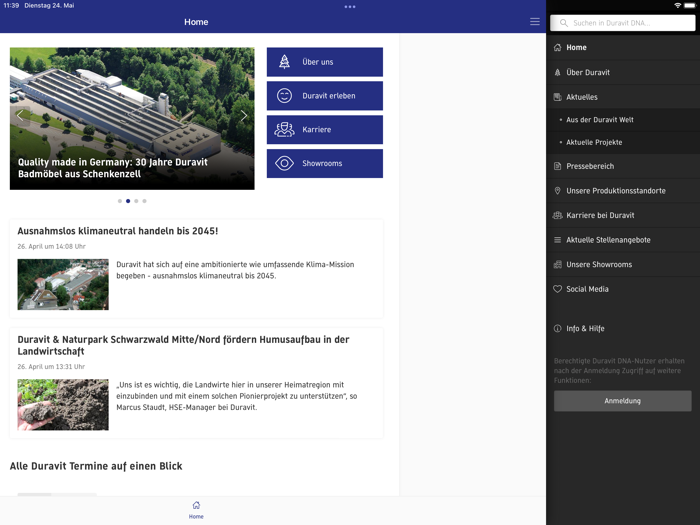This screenshot has height=525, width=700.
Task: Check the battery status icon
Action: point(690,5)
